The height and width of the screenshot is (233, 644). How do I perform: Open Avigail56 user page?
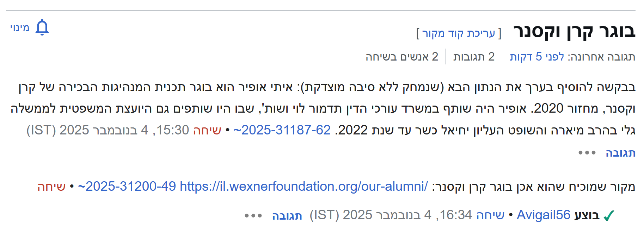(x=543, y=215)
